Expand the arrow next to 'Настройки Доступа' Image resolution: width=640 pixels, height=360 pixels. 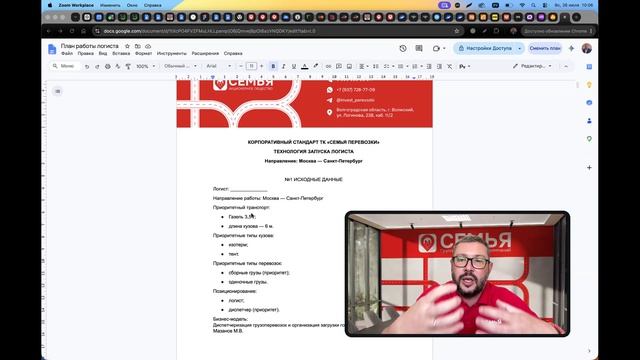(520, 48)
